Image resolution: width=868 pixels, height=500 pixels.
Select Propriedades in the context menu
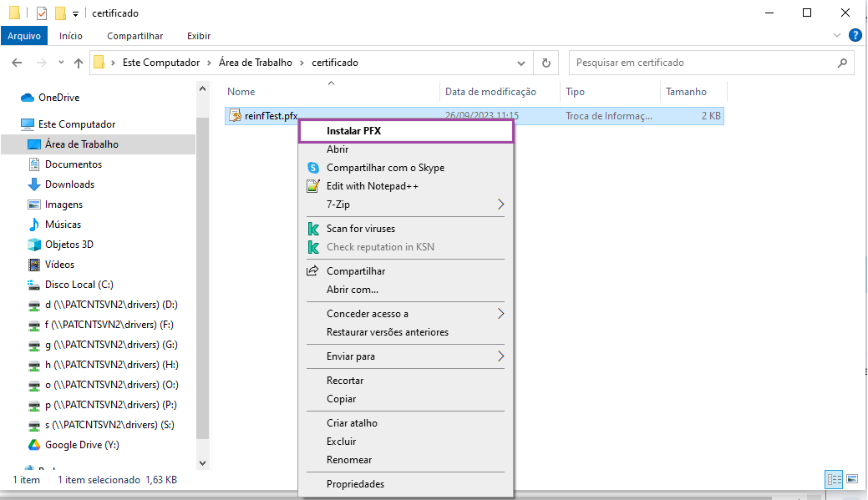click(x=355, y=484)
